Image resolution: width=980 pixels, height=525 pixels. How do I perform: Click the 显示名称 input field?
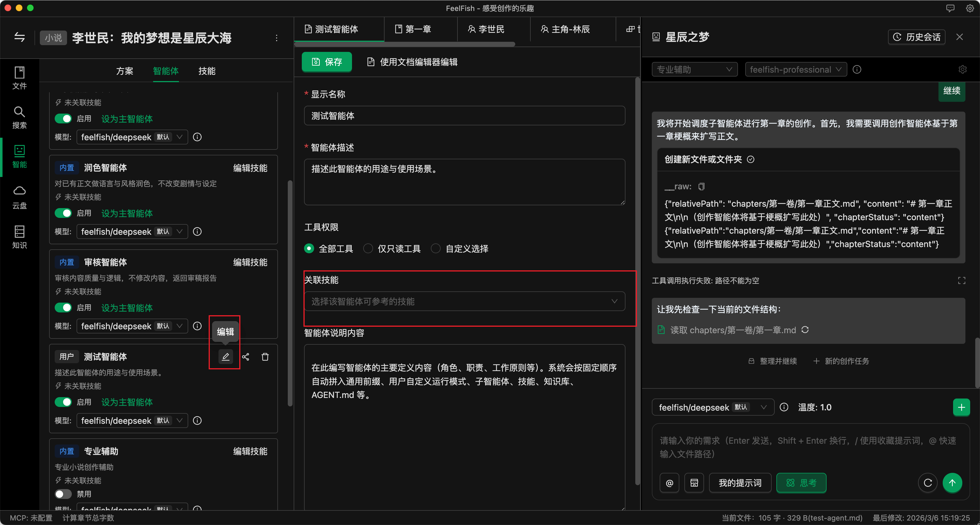pos(464,116)
